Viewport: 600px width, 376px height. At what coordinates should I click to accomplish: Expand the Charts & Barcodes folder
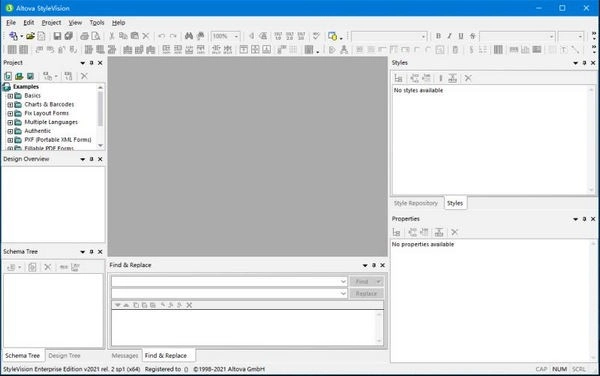(10, 104)
